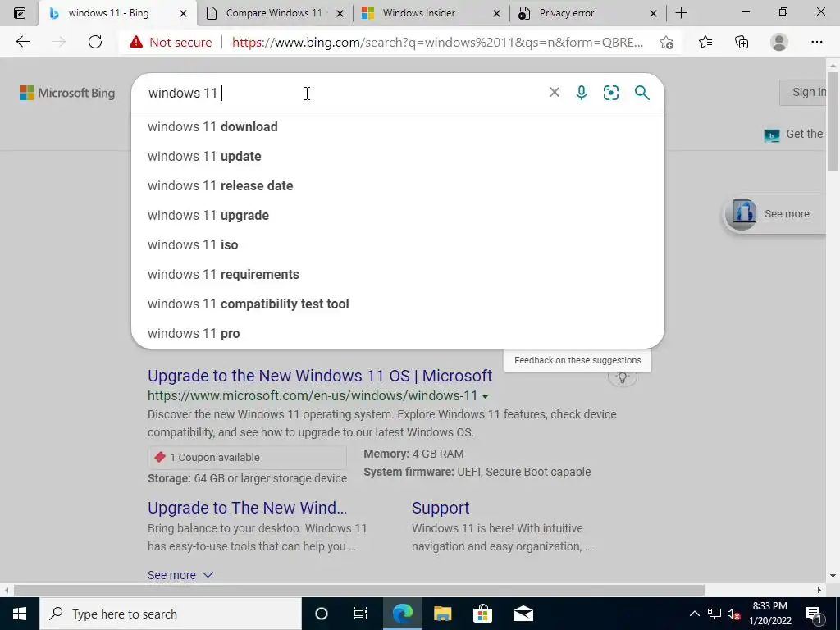Select the 'windows 11 update' suggestion
Image resolution: width=840 pixels, height=630 pixels.
click(x=398, y=157)
